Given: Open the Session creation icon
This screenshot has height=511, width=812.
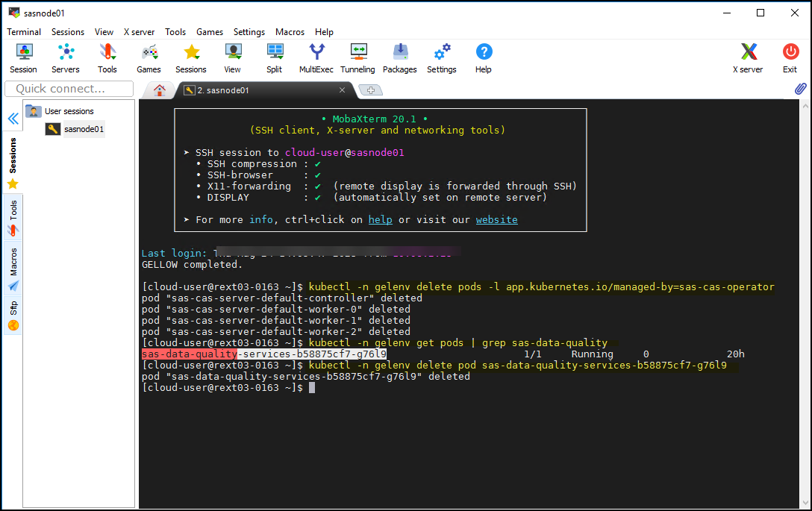Looking at the screenshot, I should pyautogui.click(x=23, y=54).
